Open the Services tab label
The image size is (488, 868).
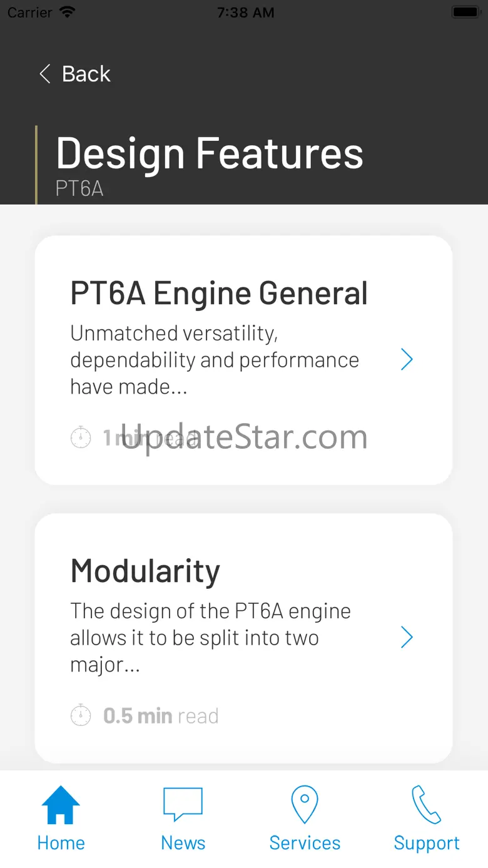(305, 843)
